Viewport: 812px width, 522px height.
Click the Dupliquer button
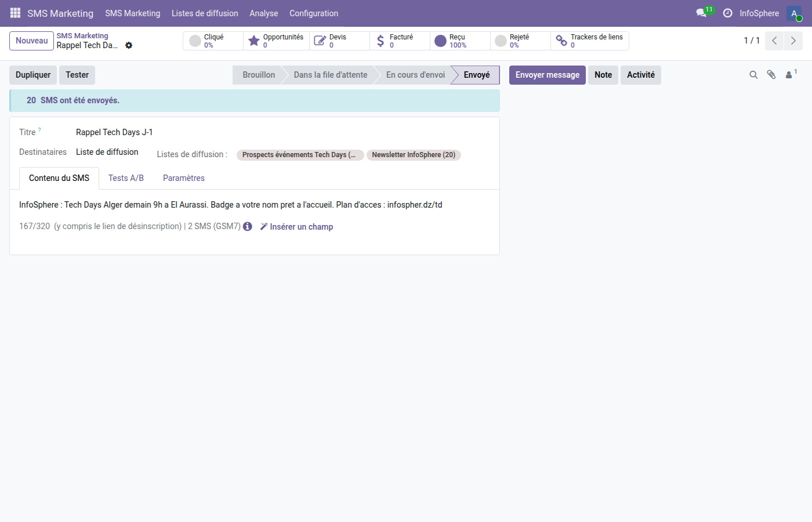click(33, 75)
